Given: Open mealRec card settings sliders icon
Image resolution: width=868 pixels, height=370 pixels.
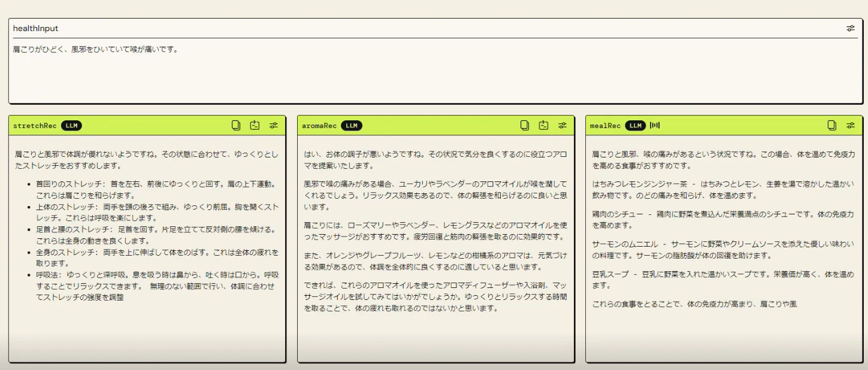Looking at the screenshot, I should pos(851,125).
